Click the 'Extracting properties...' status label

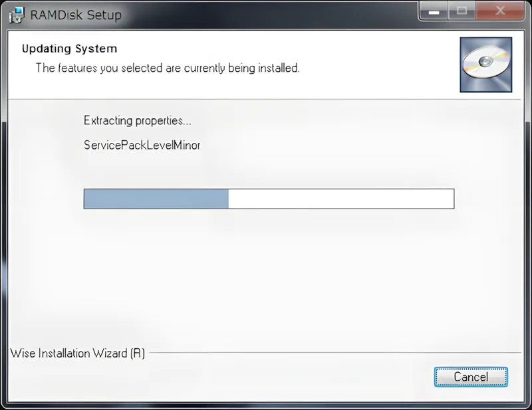click(138, 121)
